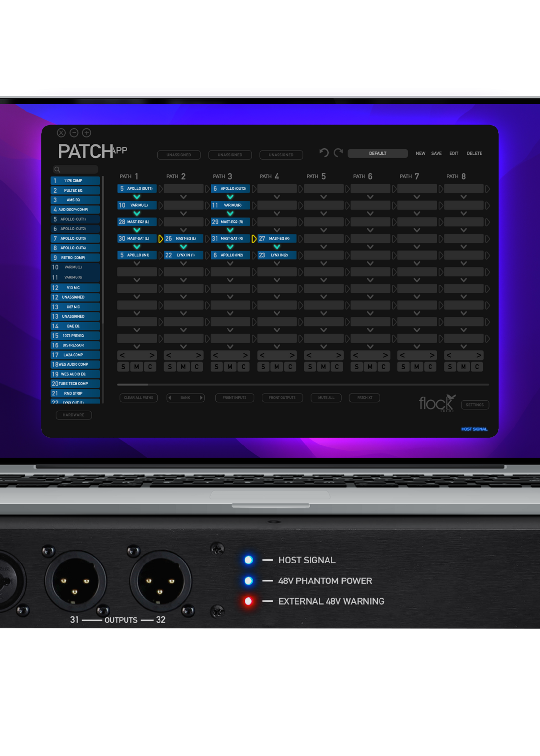Click the Flock Audio logo
The image size is (540, 756).
(437, 403)
